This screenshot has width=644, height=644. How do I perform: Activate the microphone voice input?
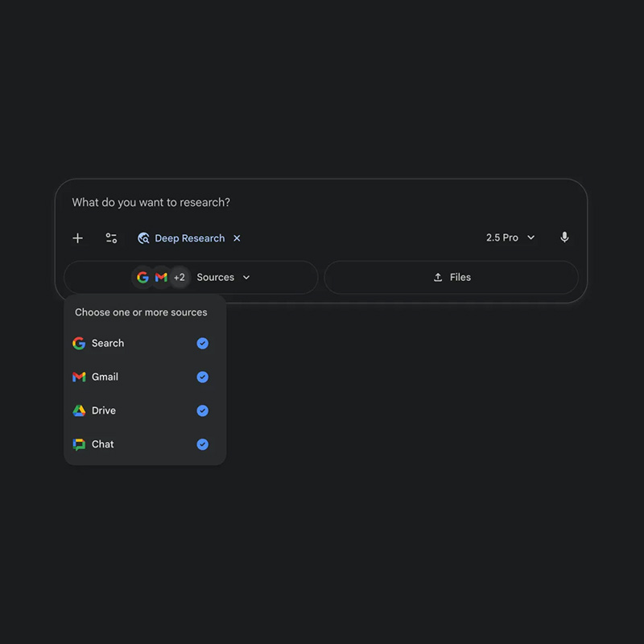[565, 237]
